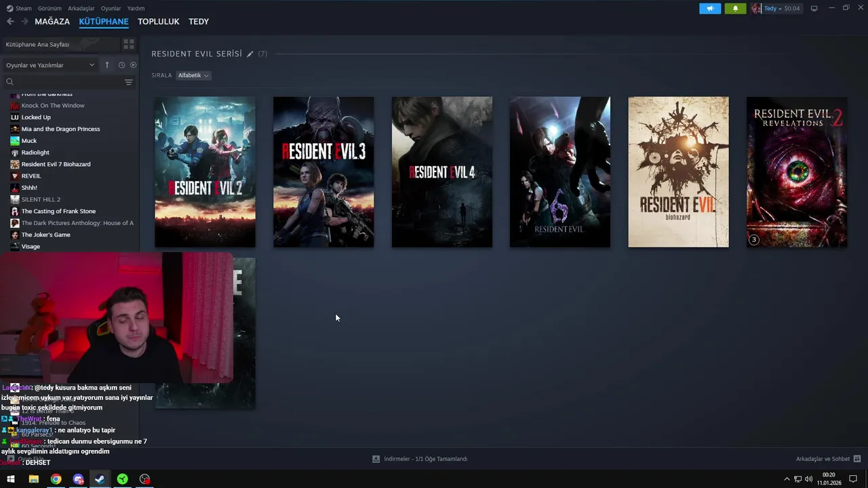Screen dimensions: 868x488
Task: Click the Steam logo in title bar
Action: pos(9,8)
